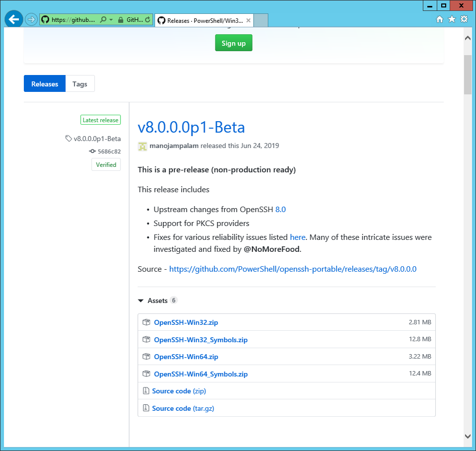Select the Releases · PowerShell/Win3... browser tab
476x451 pixels.
(204, 20)
